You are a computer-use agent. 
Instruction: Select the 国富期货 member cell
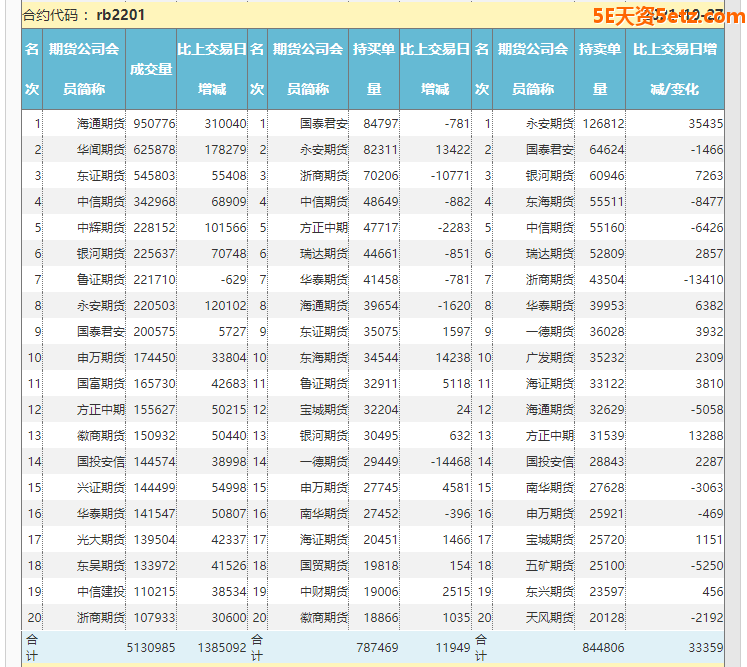click(x=100, y=383)
